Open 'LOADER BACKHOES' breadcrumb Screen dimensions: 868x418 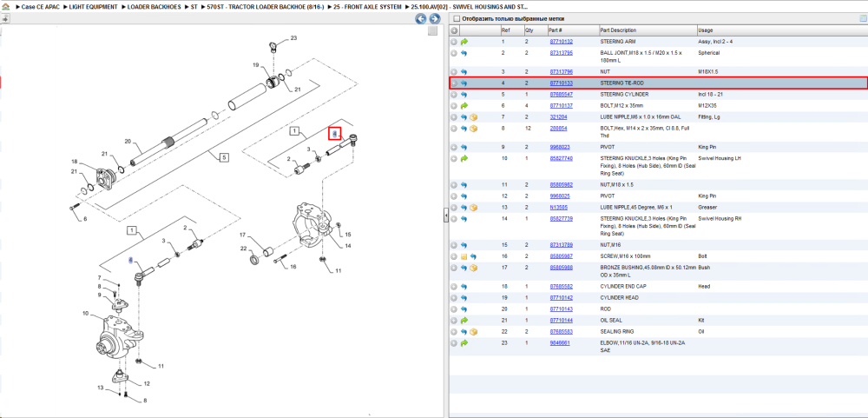click(155, 7)
